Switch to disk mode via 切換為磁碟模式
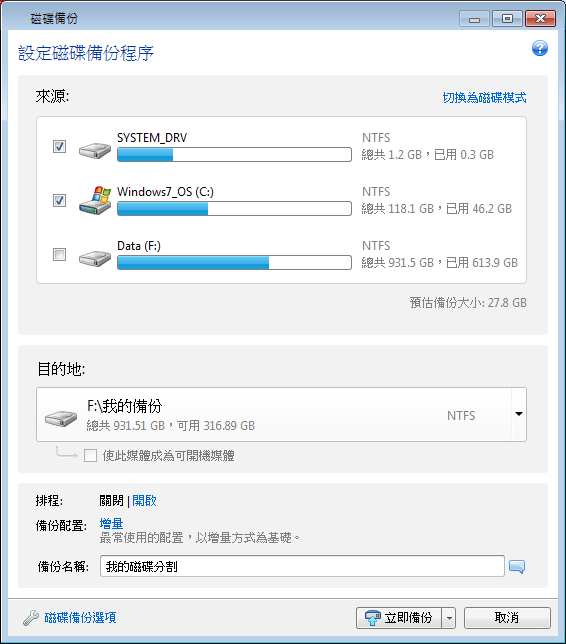566x644 pixels. click(484, 98)
